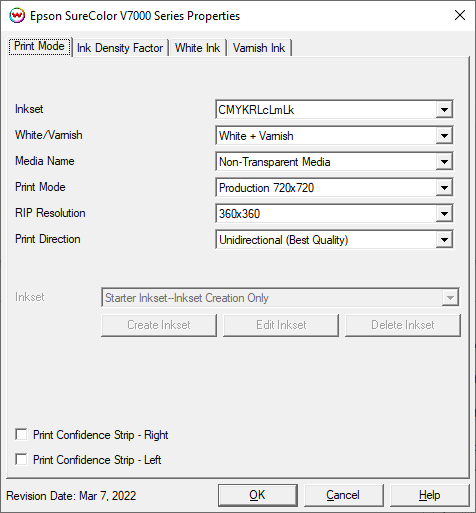Click the Cancel button
This screenshot has height=513, width=476.
343,495
